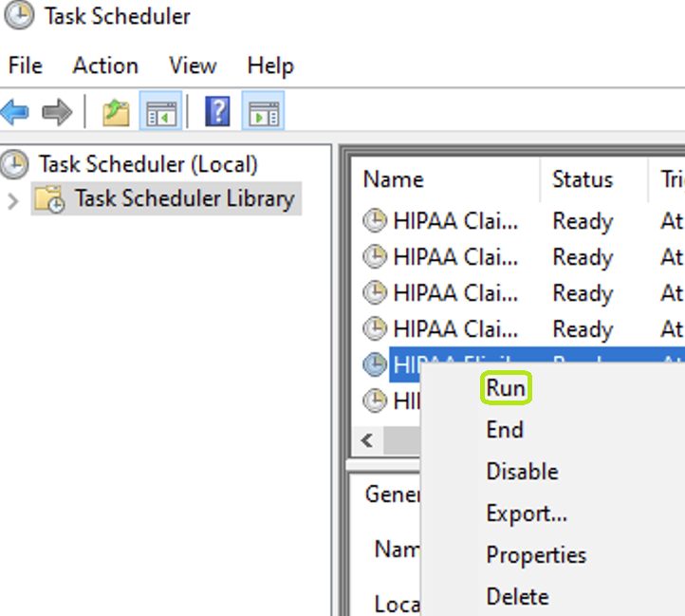Image resolution: width=685 pixels, height=616 pixels.
Task: Open Help via the question mark icon
Action: pos(217,111)
